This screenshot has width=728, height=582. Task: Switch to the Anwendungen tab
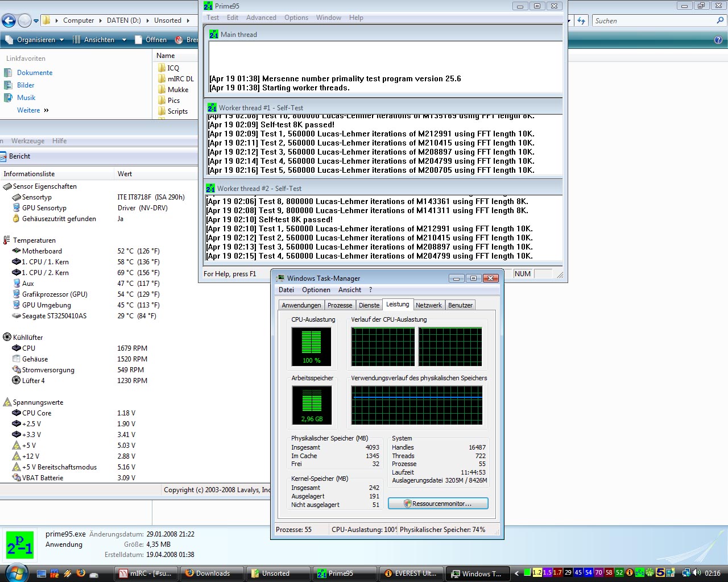click(x=301, y=305)
